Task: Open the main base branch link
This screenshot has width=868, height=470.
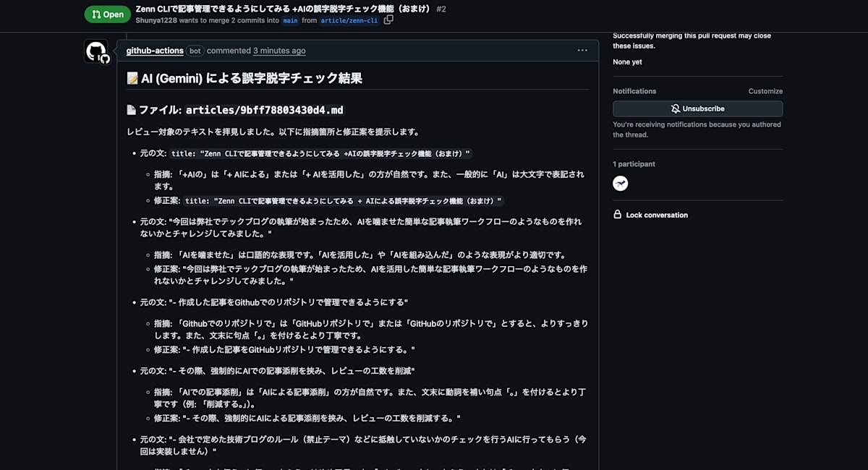Action: point(290,21)
